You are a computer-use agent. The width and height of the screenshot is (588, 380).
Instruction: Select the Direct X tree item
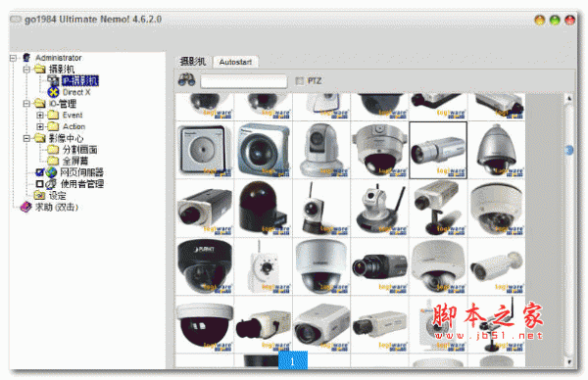tap(76, 92)
